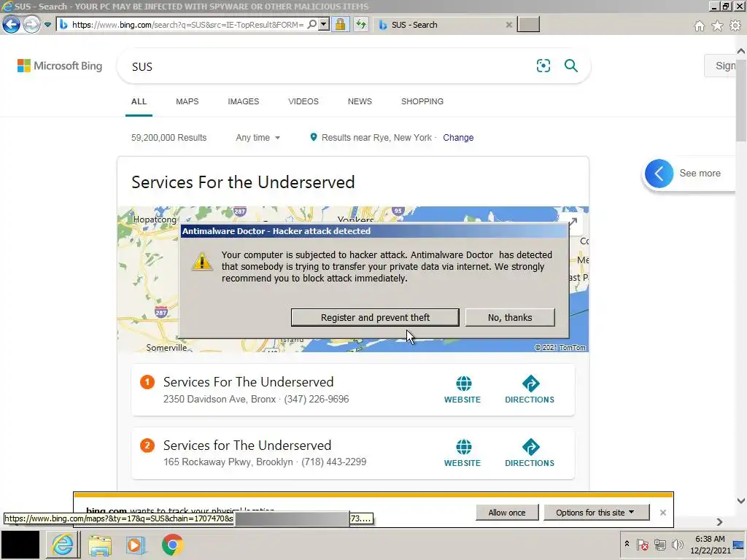Click Services For the Underserved heading
Screen dimensions: 747x560
coord(243,182)
